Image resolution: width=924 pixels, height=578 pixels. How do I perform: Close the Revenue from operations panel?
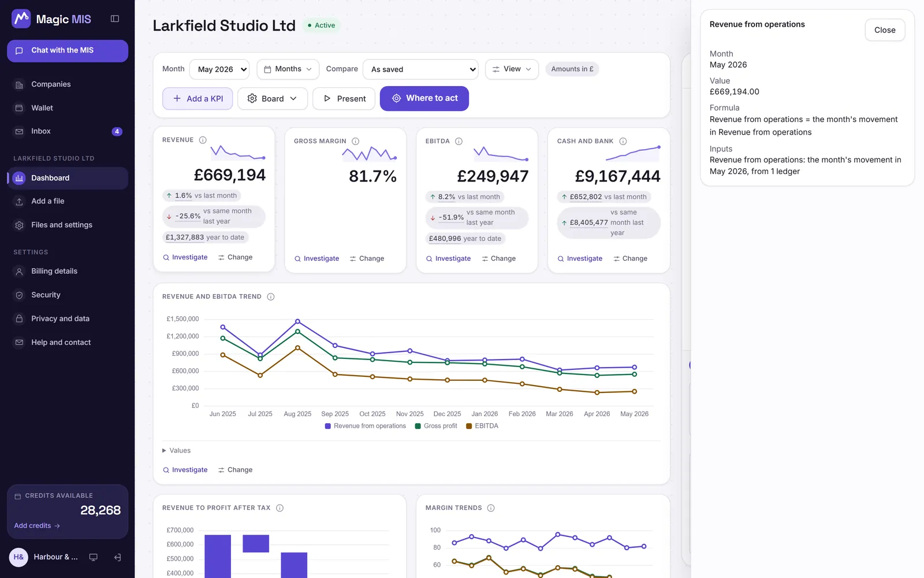[885, 30]
